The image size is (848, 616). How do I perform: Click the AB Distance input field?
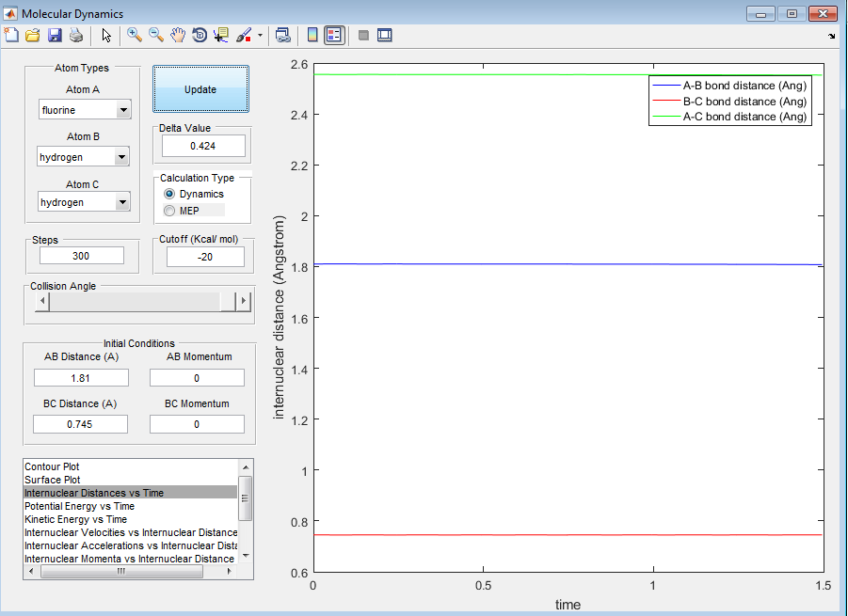point(81,377)
